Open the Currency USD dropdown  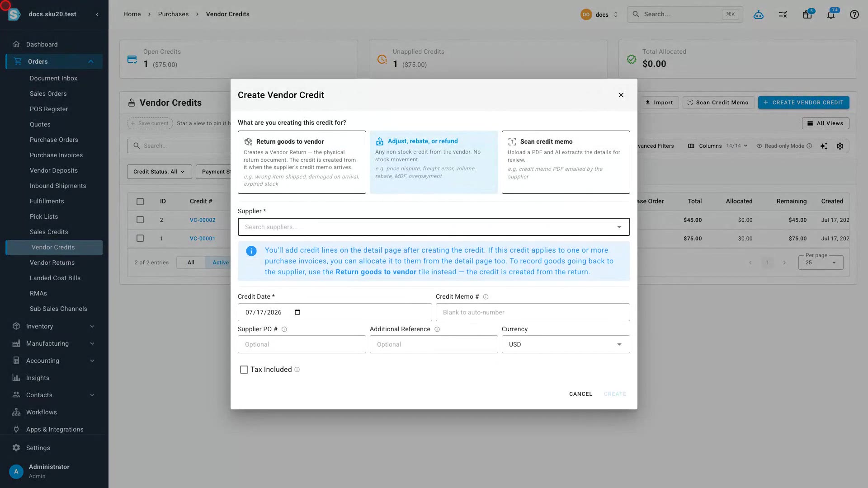click(x=566, y=344)
